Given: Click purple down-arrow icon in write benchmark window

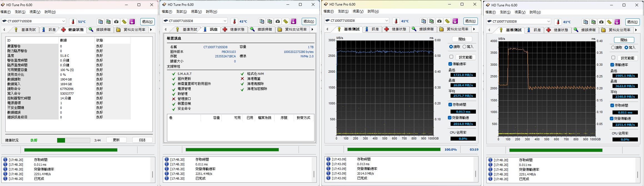Looking at the screenshot, I should pyautogui.click(x=617, y=22).
